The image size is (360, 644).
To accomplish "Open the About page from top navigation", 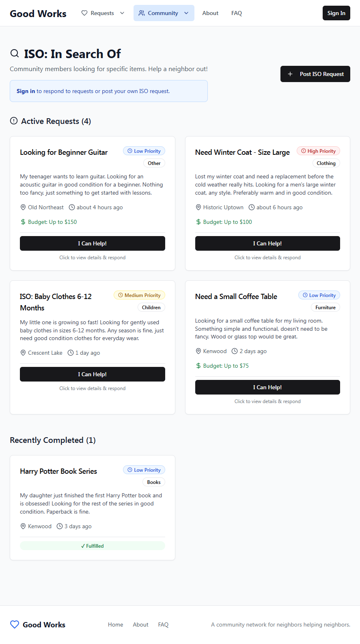I will pyautogui.click(x=210, y=13).
